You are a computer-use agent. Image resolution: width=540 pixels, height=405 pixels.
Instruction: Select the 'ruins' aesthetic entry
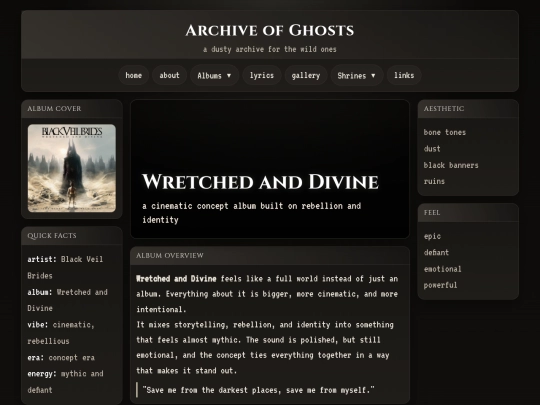[434, 181]
